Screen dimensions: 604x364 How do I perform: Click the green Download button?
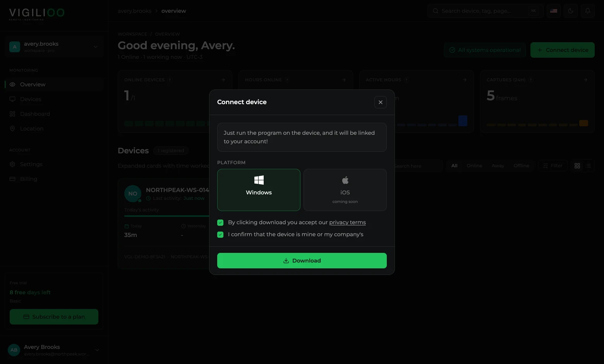point(302,261)
